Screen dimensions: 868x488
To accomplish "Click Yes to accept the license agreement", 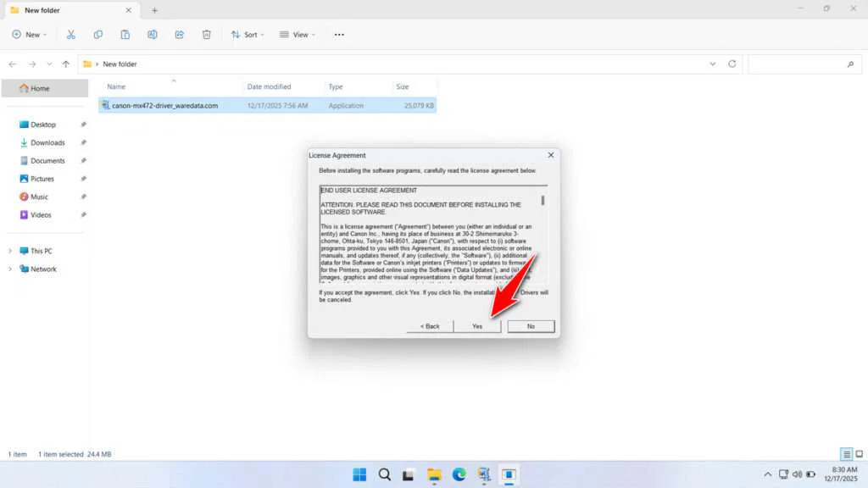I will coord(476,326).
